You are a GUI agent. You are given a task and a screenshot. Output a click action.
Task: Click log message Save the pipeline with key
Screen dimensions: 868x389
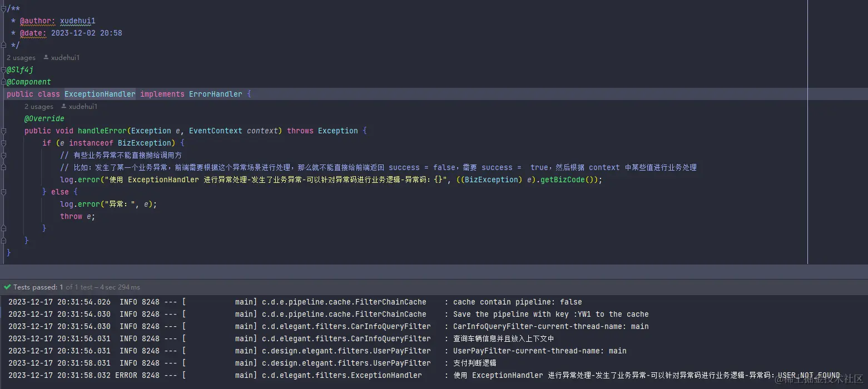551,315
